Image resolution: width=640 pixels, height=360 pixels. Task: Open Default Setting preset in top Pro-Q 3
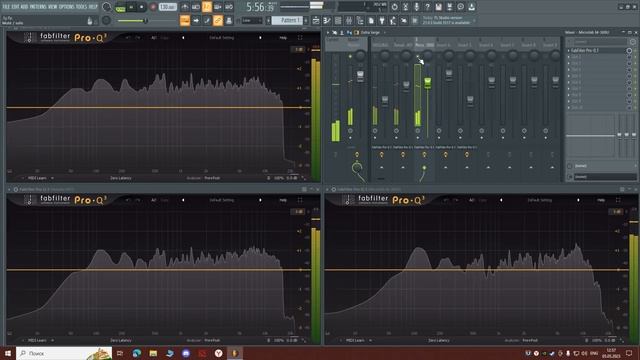pos(222,38)
